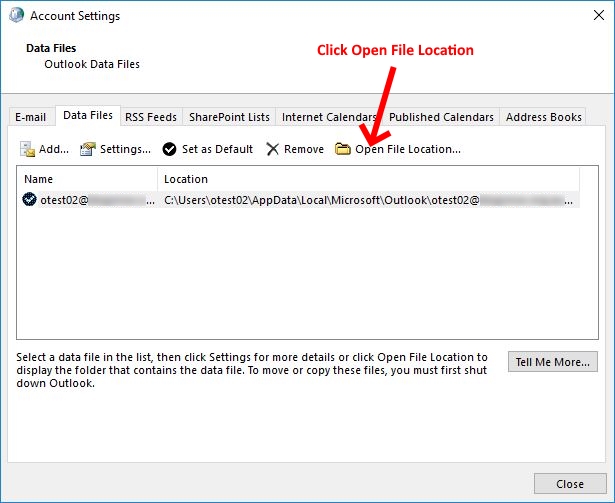Click the Account Settings title bar icon
615x503 pixels.
(x=16, y=15)
